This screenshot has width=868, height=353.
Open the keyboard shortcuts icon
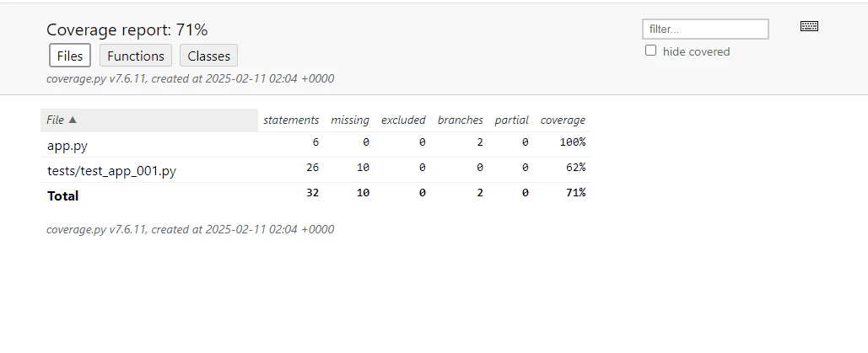click(809, 26)
